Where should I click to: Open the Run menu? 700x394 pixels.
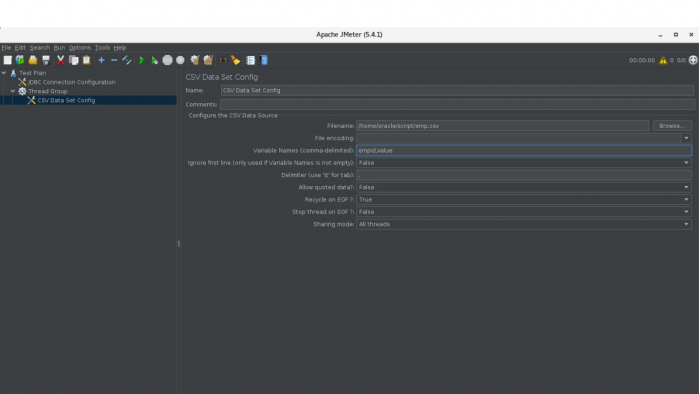[x=59, y=48]
